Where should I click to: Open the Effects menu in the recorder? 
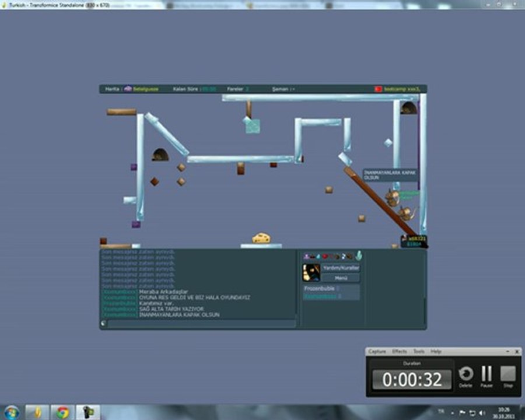[x=400, y=351]
